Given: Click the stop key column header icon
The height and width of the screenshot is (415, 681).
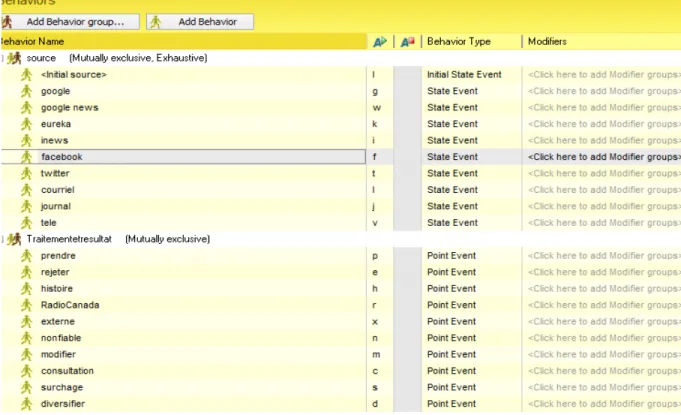Looking at the screenshot, I should (x=407, y=42).
